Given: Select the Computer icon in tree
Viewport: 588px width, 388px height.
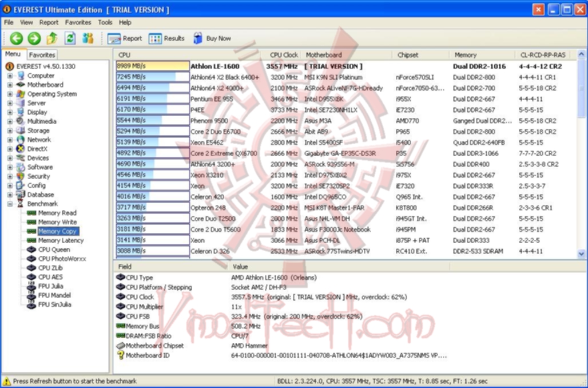Looking at the screenshot, I should click(21, 76).
